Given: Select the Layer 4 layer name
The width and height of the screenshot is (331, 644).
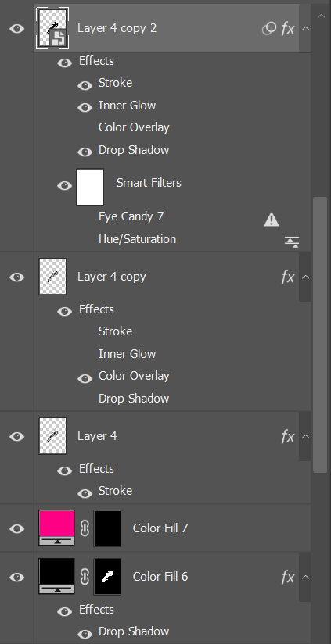Looking at the screenshot, I should click(97, 436).
